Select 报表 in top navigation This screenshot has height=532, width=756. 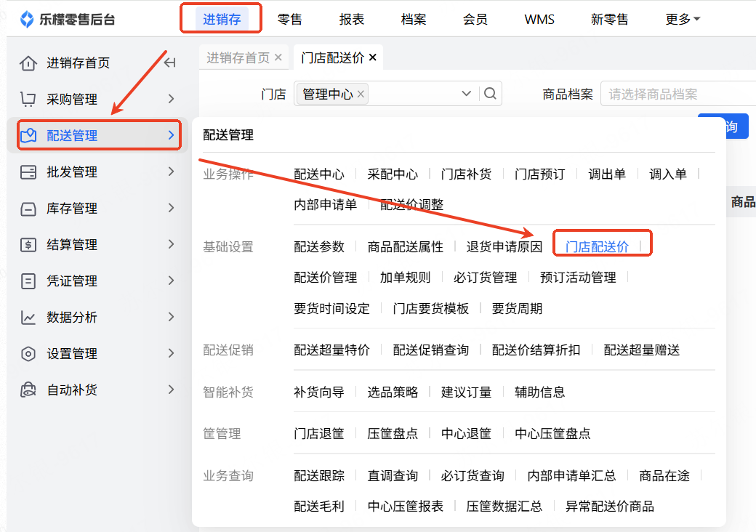352,20
